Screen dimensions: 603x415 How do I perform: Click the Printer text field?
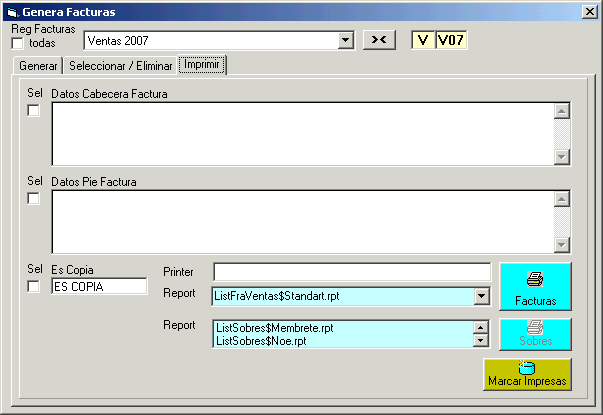351,272
